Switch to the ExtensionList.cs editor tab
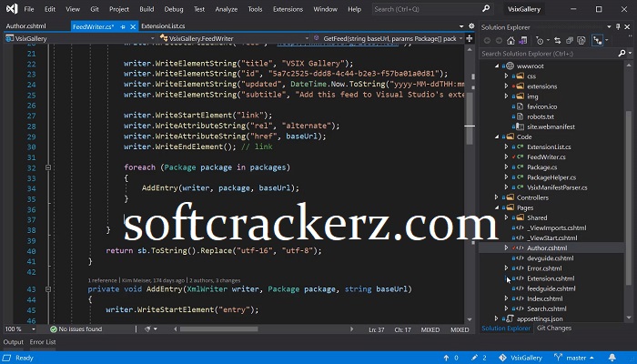This screenshot has height=364, width=637. pos(163,26)
